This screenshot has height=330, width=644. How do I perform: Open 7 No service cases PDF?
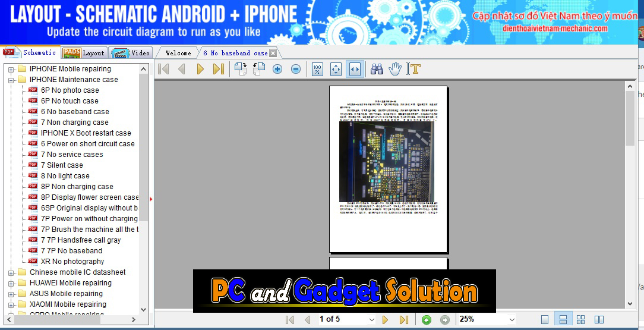pyautogui.click(x=72, y=155)
